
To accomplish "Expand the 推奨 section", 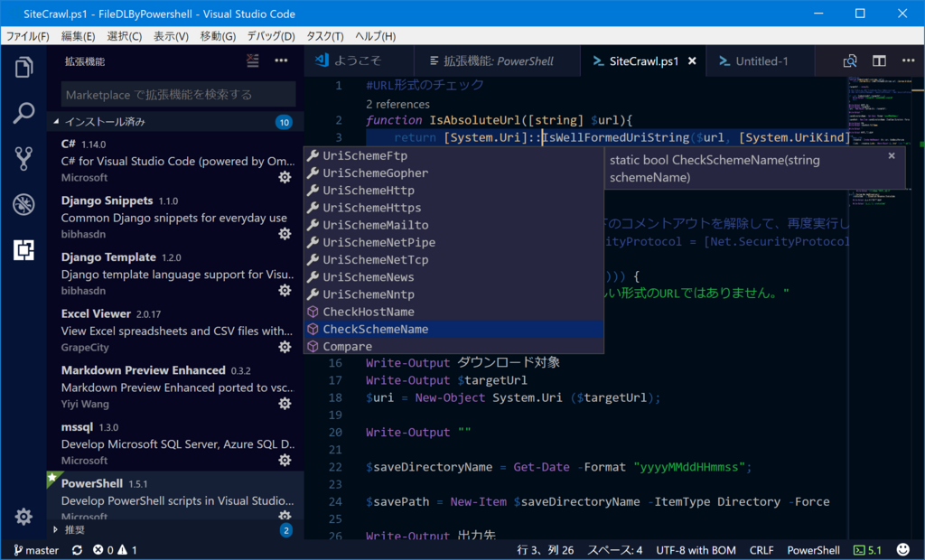I will (x=175, y=530).
